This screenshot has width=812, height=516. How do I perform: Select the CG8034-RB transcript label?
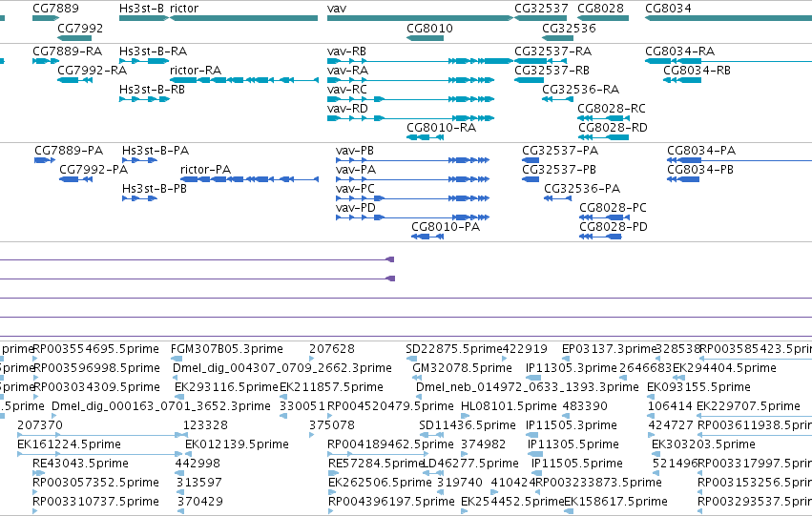pyautogui.click(x=697, y=70)
